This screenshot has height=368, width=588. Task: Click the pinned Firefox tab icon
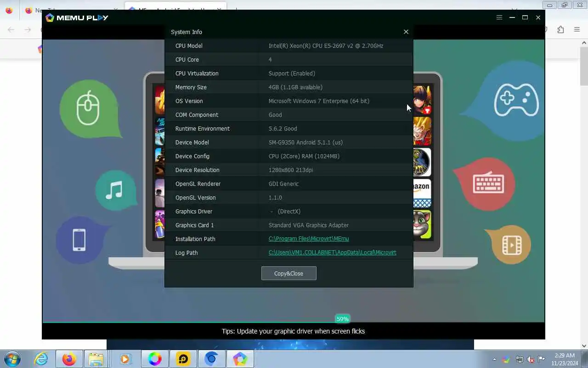pyautogui.click(x=9, y=10)
